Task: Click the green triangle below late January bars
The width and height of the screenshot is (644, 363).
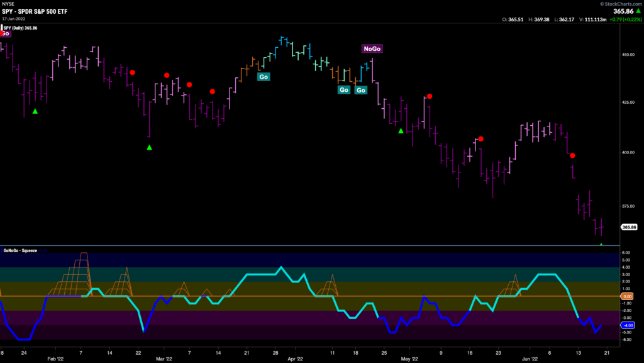Action: click(35, 111)
